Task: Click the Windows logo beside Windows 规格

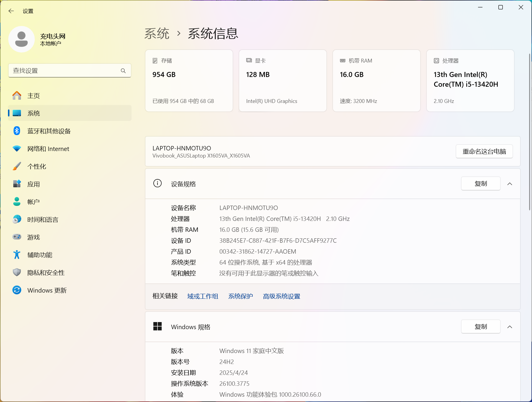Action: click(x=157, y=326)
